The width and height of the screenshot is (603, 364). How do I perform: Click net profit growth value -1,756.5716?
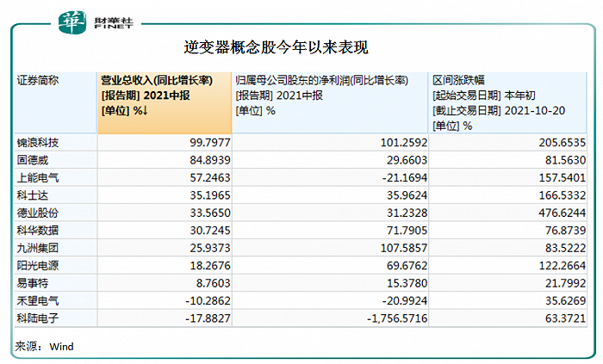[x=397, y=318]
